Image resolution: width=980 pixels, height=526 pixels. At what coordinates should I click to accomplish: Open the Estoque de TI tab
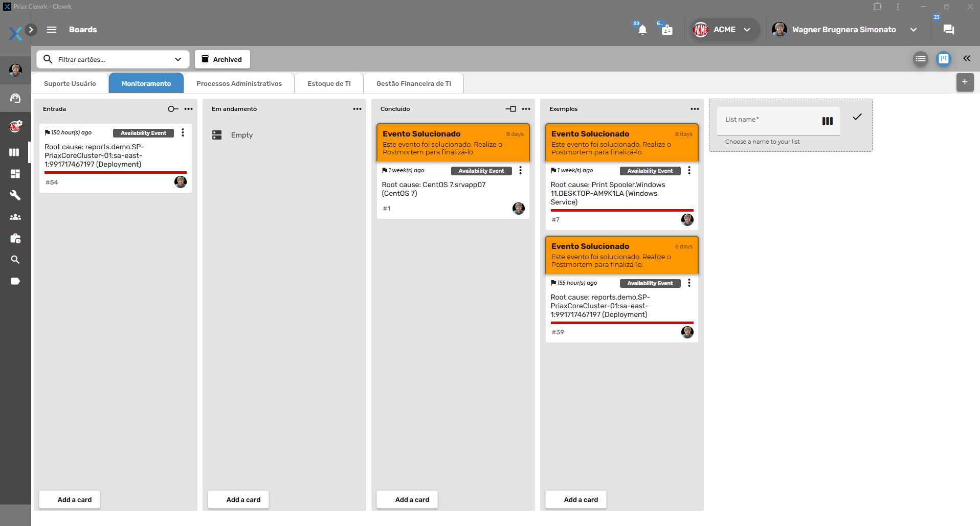point(329,83)
